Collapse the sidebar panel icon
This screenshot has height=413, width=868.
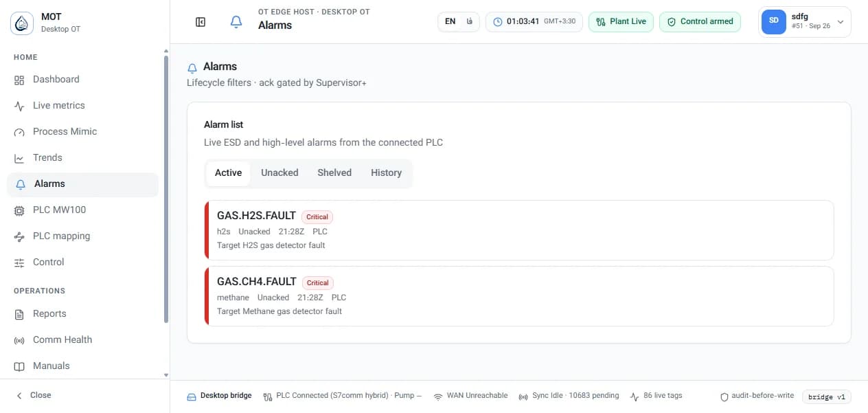point(201,22)
